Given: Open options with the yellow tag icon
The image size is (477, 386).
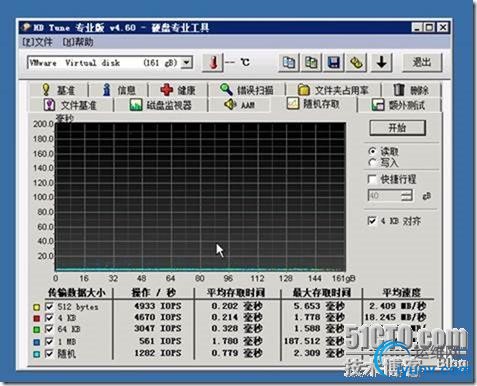Looking at the screenshot, I should click(356, 62).
